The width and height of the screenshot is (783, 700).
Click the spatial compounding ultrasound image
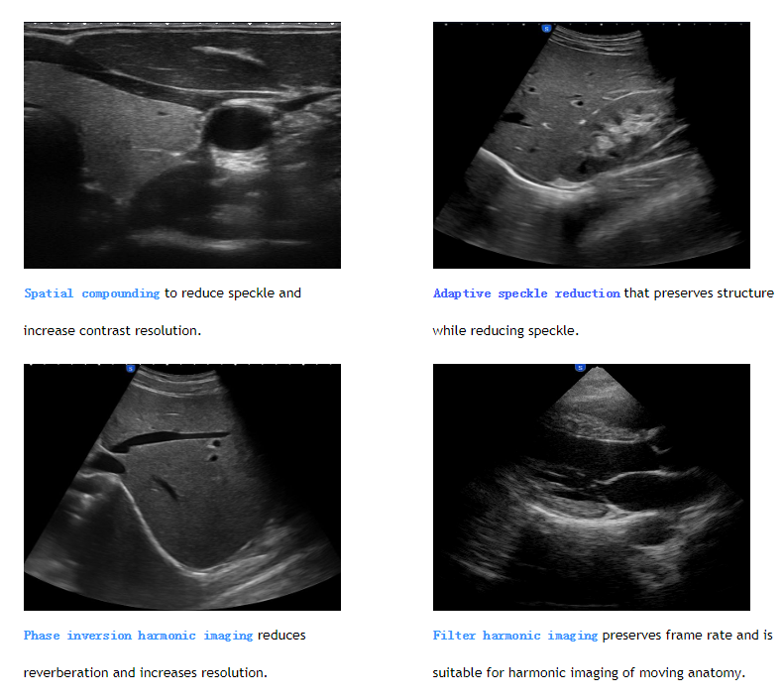coord(182,146)
